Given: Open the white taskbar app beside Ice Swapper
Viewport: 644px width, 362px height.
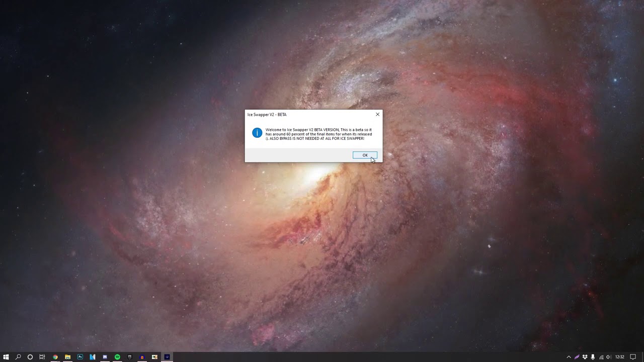Looking at the screenshot, I should 154,357.
